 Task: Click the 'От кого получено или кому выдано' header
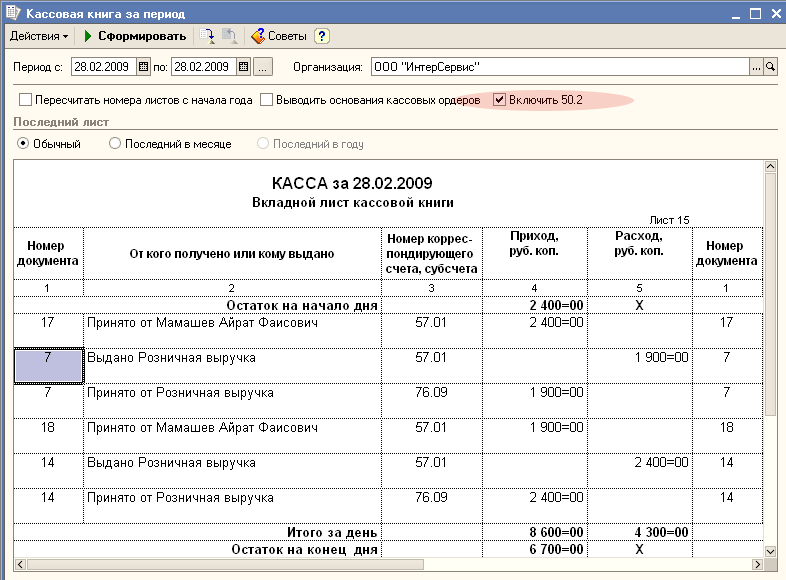232,254
